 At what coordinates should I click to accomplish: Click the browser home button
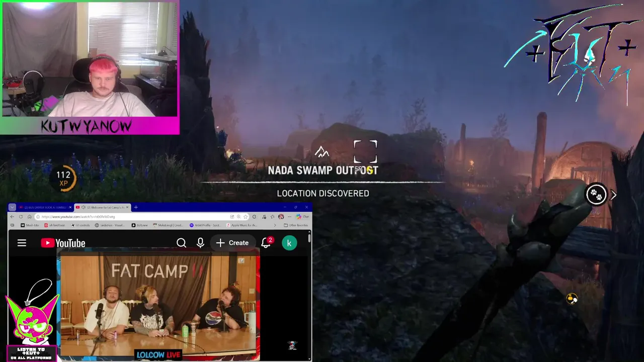(x=29, y=217)
